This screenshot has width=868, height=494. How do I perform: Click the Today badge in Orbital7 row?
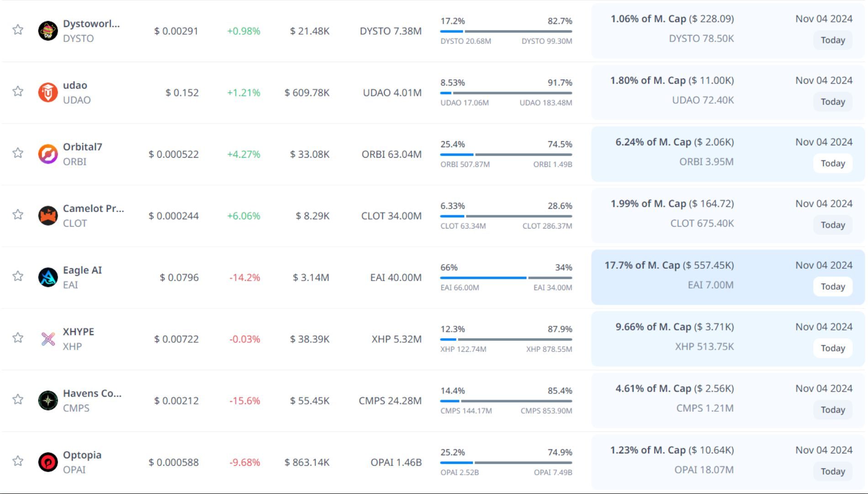(x=832, y=163)
